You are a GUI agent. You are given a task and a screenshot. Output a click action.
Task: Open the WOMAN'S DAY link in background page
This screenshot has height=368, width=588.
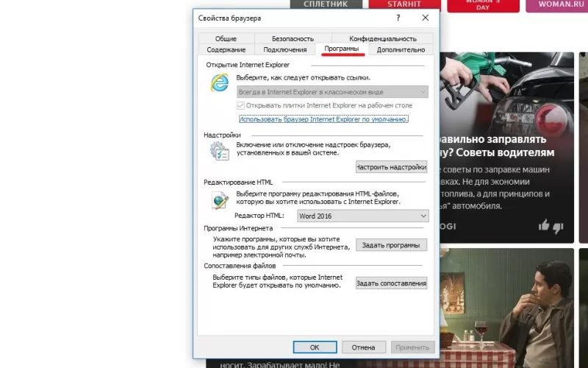(483, 5)
